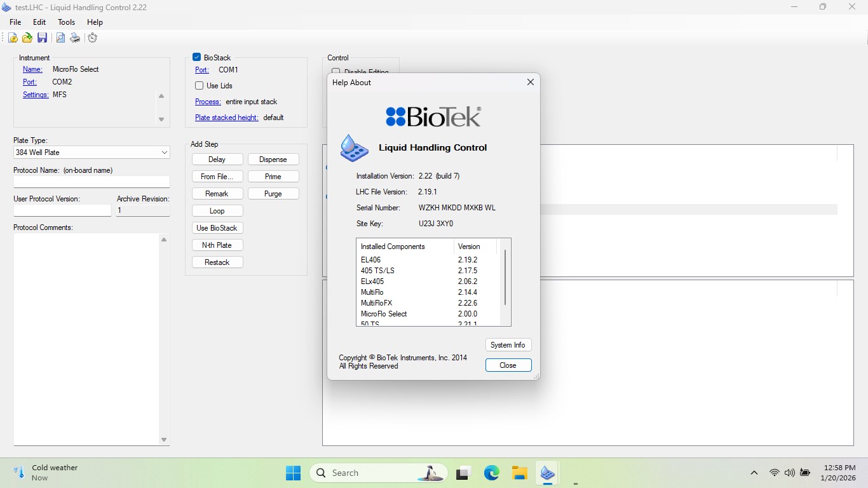Open the Windows Start menu

tap(293, 473)
